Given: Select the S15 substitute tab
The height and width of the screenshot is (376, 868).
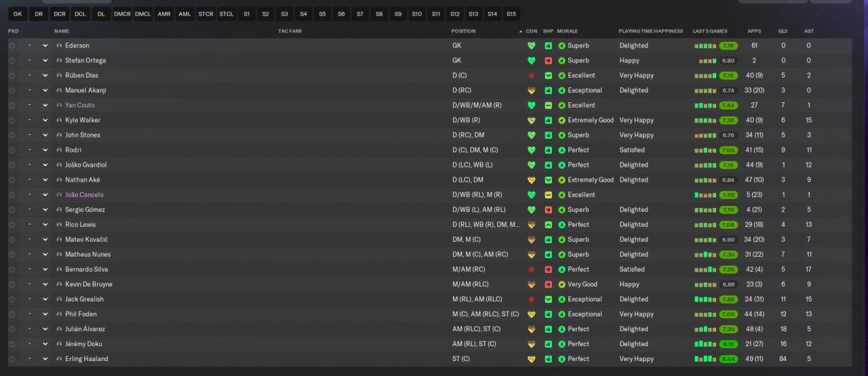Looking at the screenshot, I should coord(511,14).
